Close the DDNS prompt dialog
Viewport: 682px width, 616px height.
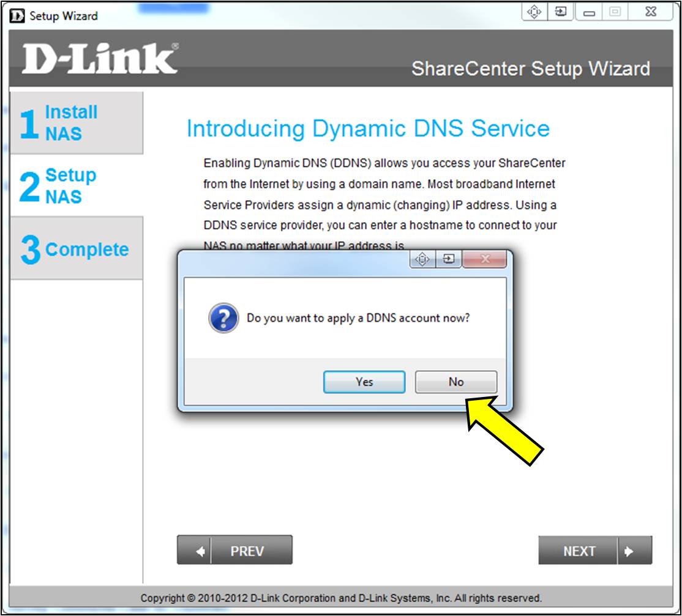coord(485,259)
